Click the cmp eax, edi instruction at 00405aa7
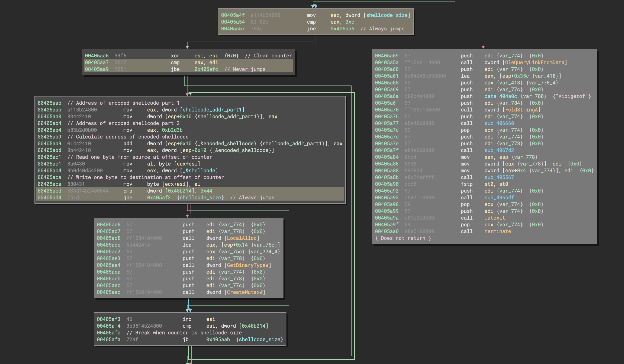The height and width of the screenshot is (364, 624). point(188,62)
